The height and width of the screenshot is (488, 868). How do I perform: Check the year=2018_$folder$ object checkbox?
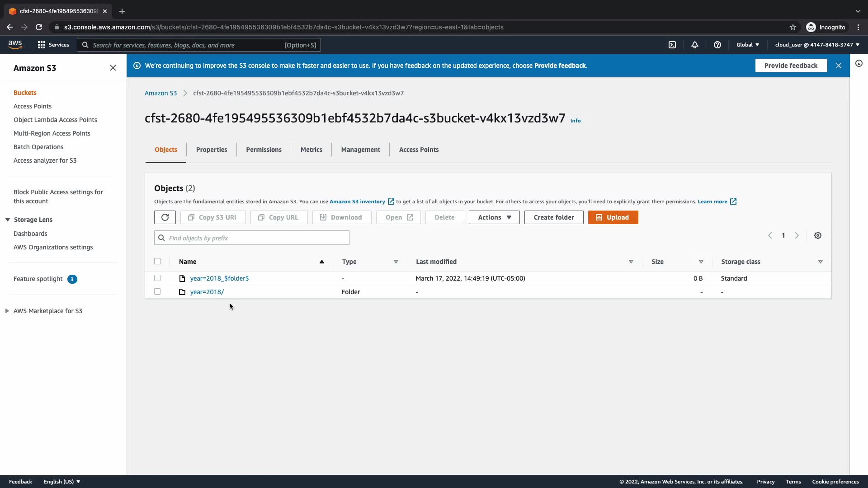[157, 278]
